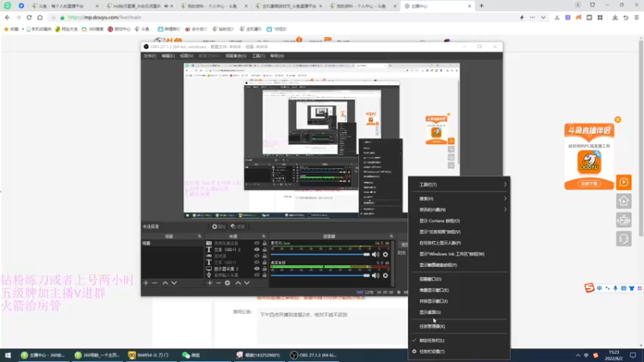Viewport: 644px width, 362px height.
Task: Open the browser home page icon
Action: point(39,18)
